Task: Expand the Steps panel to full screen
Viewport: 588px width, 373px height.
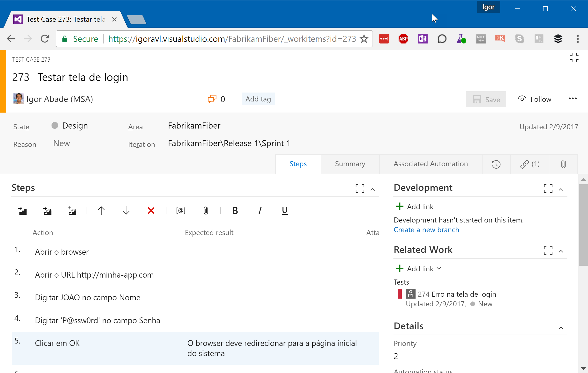Action: (x=360, y=187)
